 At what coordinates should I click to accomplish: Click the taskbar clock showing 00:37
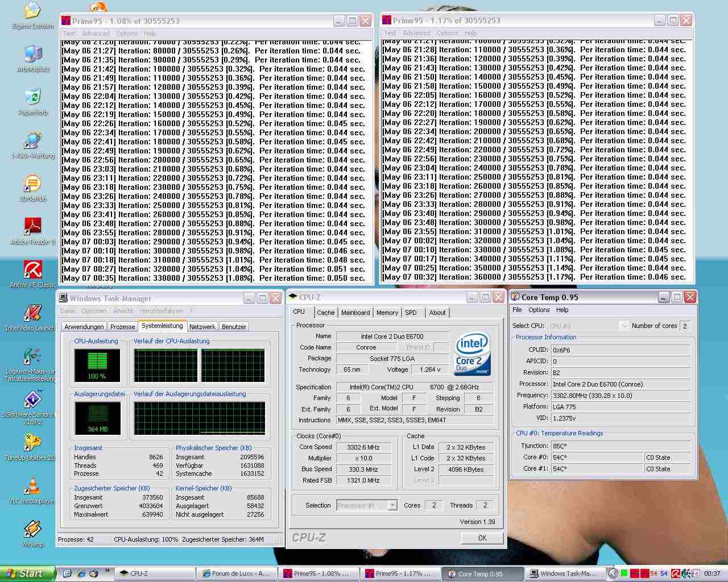coord(712,573)
